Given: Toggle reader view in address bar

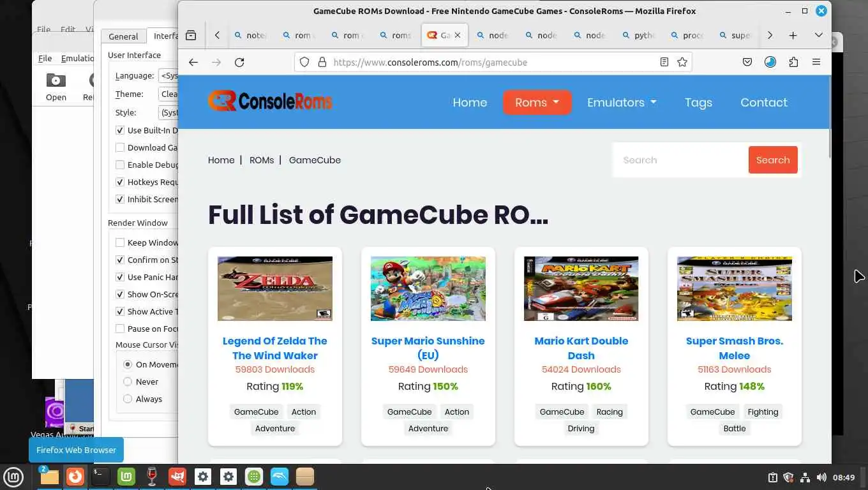Looking at the screenshot, I should 664,62.
